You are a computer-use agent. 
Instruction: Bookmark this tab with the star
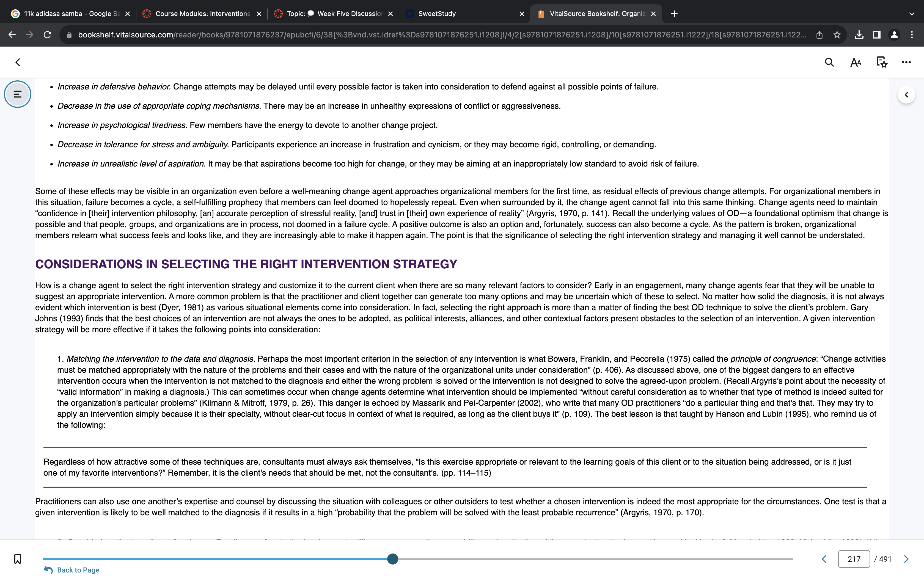click(837, 35)
